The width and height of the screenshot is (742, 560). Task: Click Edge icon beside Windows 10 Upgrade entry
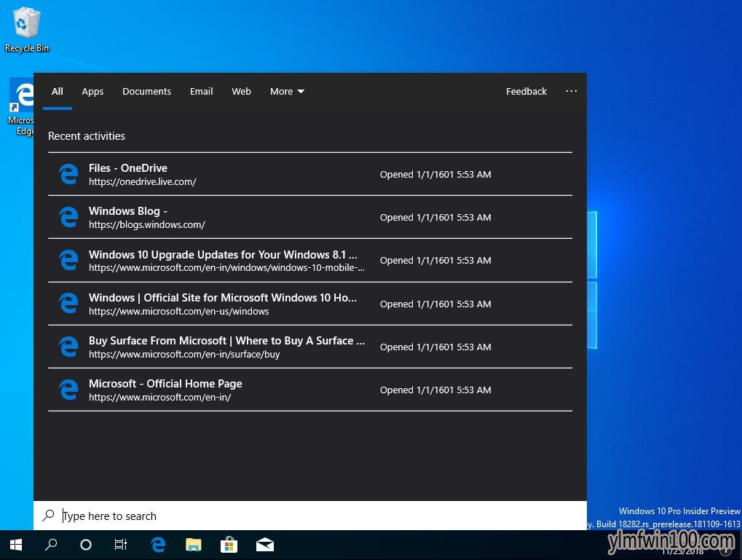pos(68,261)
